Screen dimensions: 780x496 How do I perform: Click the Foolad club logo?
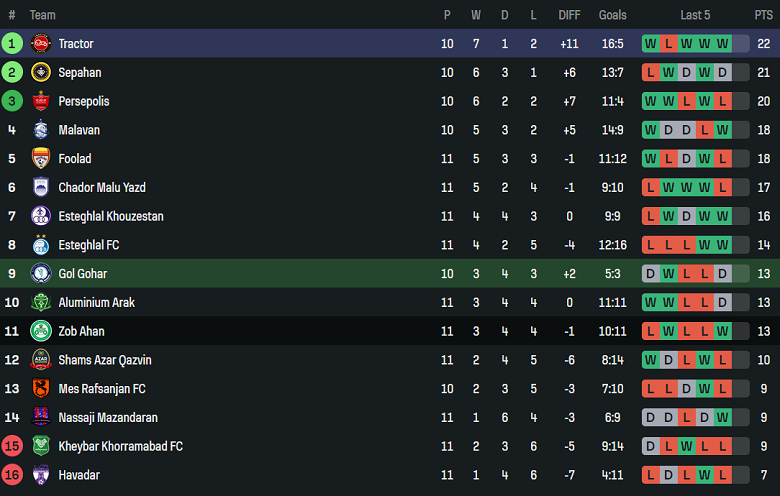41,159
